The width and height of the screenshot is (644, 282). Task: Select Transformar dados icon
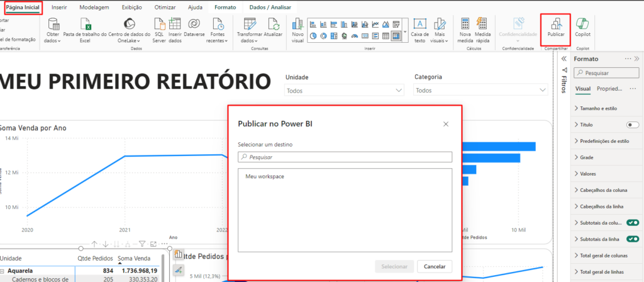pos(249,25)
